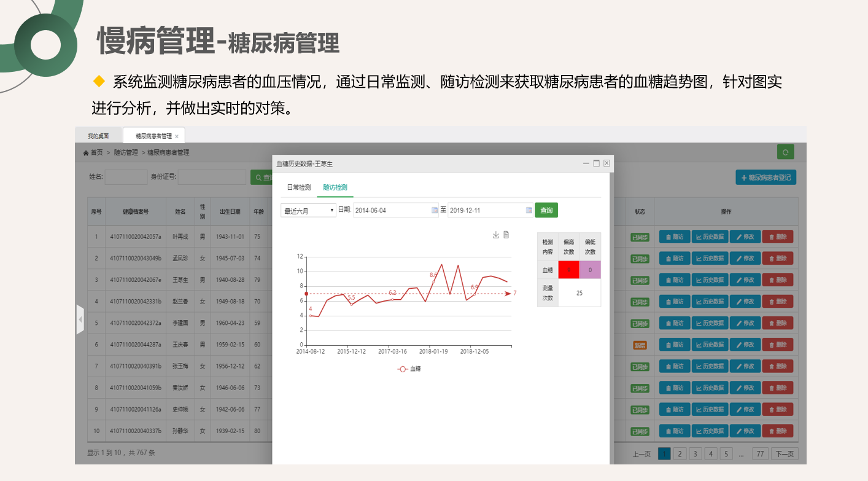868x481 pixels.
Task: Click the green 查询 button in dialog
Action: point(546,210)
